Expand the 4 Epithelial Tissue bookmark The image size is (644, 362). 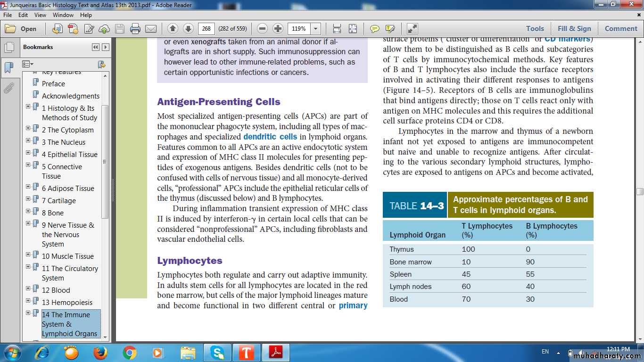[28, 153]
